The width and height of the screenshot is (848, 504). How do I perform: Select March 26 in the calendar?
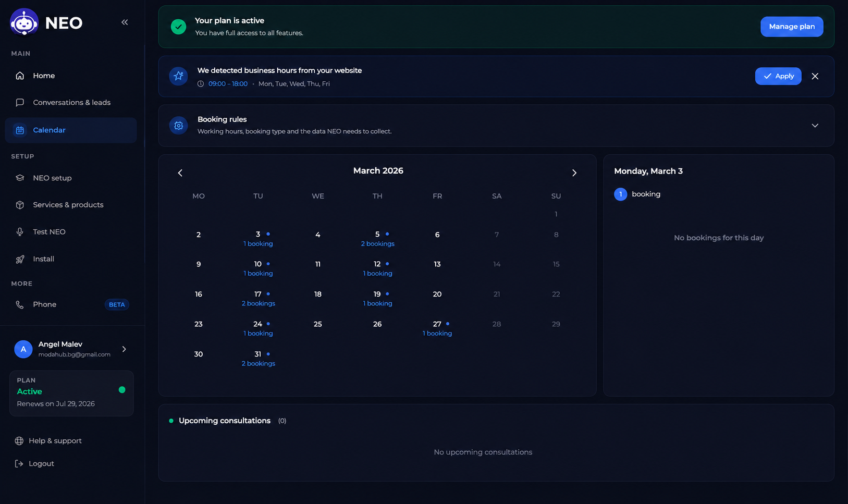[x=377, y=324]
